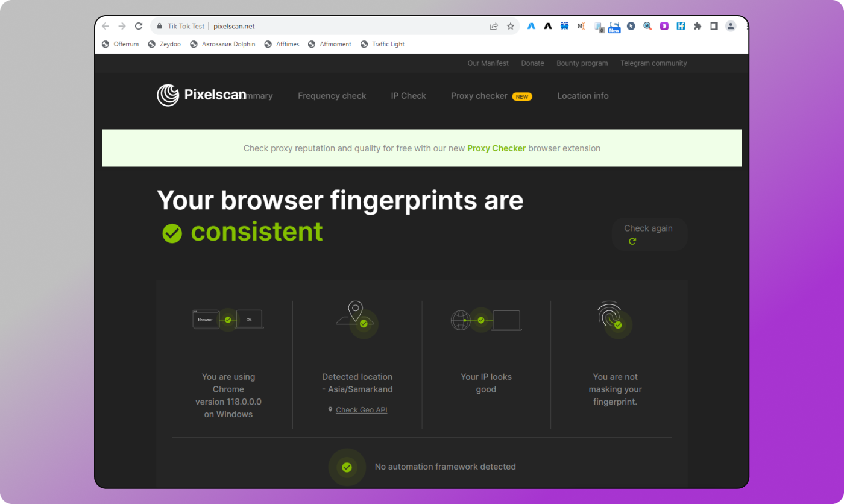Click the browser reload button

[139, 26]
